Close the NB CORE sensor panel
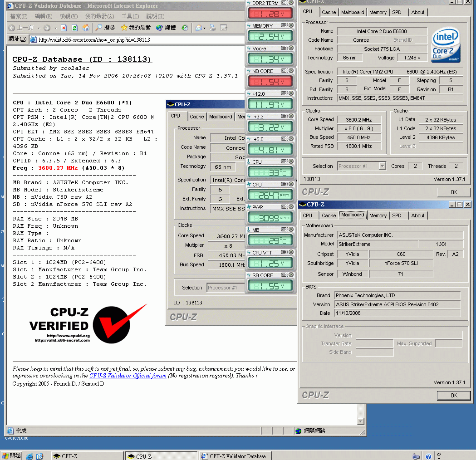The height and width of the screenshot is (460, 476). (x=291, y=71)
